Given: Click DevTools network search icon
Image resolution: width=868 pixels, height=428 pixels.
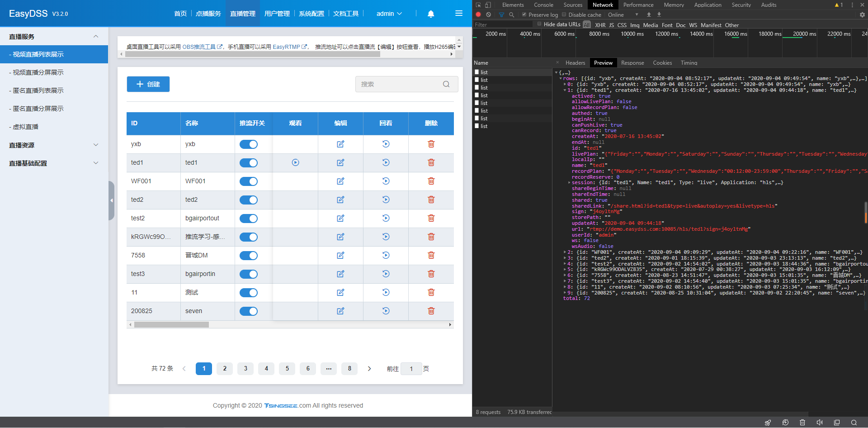Looking at the screenshot, I should click(x=512, y=14).
